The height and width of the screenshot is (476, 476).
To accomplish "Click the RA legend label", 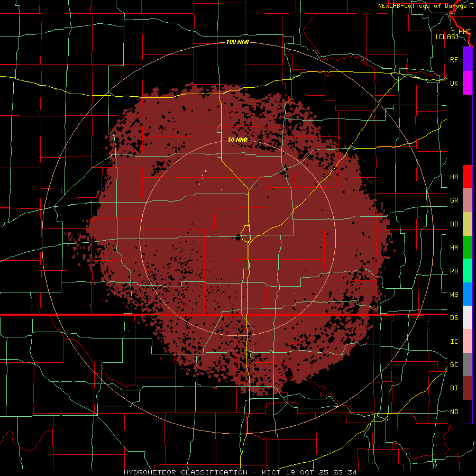I will [454, 271].
